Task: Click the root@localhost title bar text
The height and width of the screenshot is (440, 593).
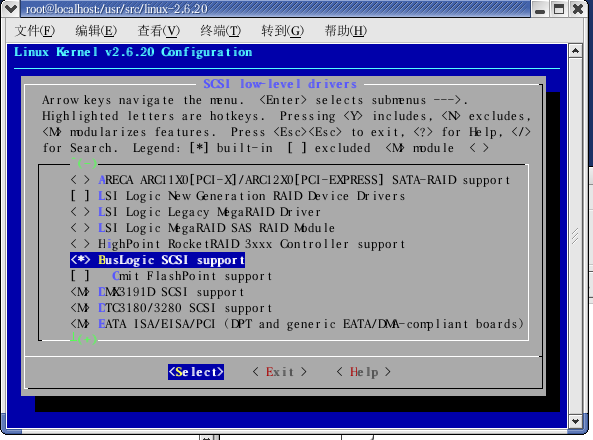Action: (116, 9)
